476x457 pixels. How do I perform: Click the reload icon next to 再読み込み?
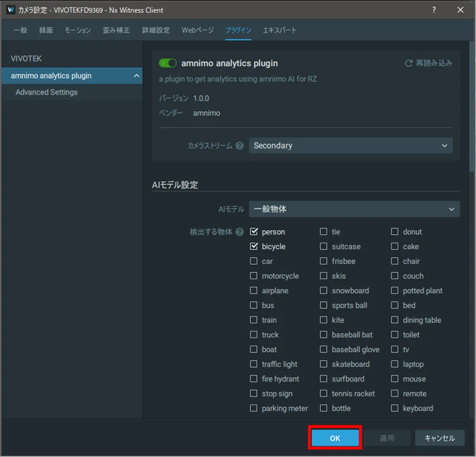(408, 63)
